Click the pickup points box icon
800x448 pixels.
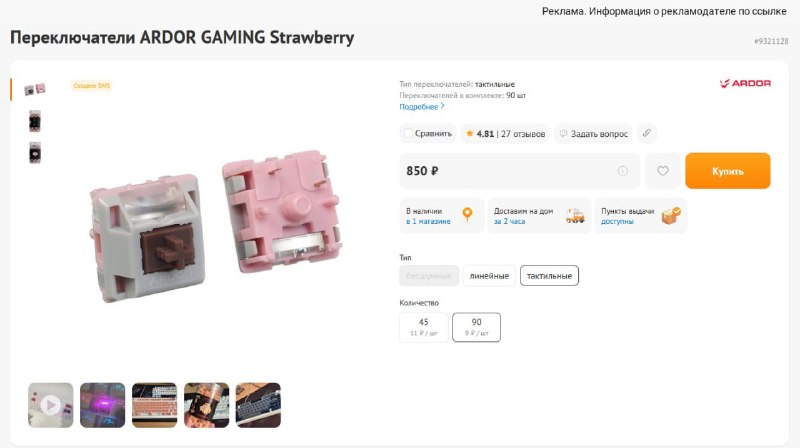point(671,215)
